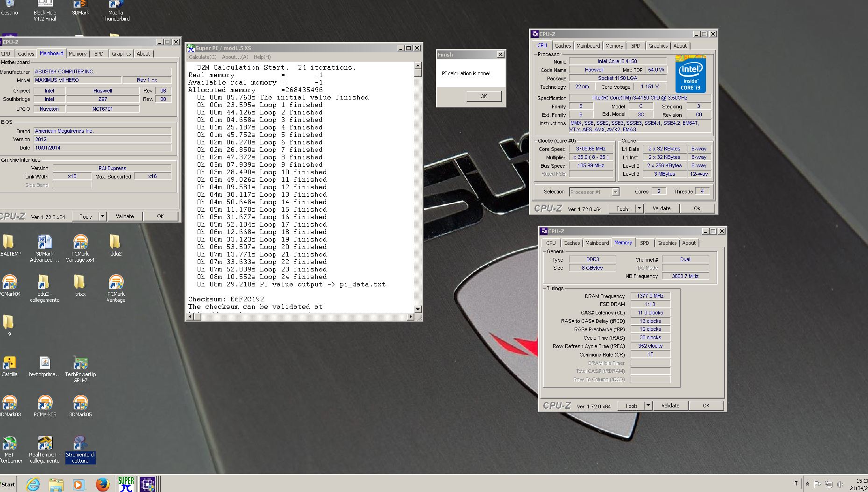868x492 pixels.
Task: Launch Internet Explorer from taskbar
Action: tap(33, 484)
